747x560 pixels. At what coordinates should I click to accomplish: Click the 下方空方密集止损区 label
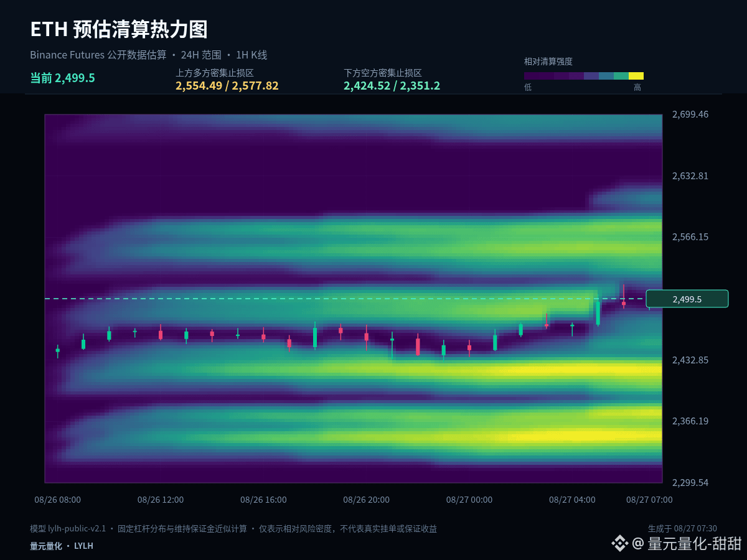click(x=383, y=73)
